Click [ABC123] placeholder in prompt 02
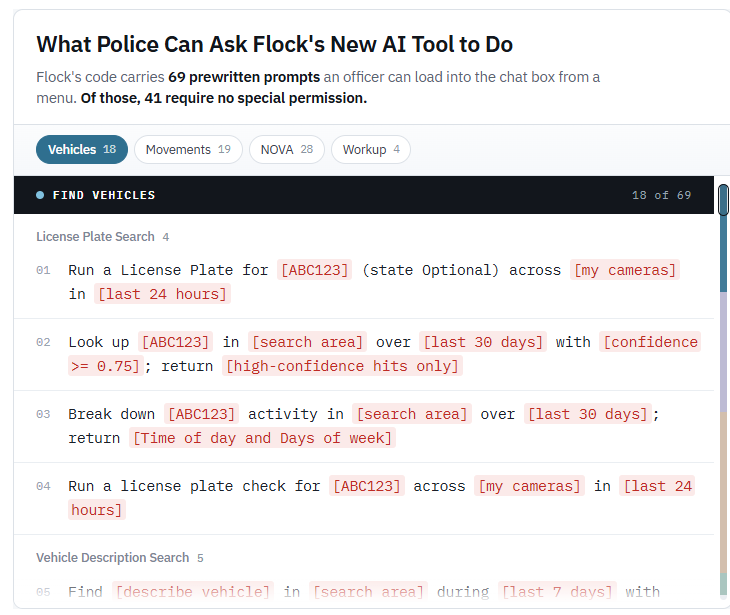The image size is (730, 615). coord(176,342)
